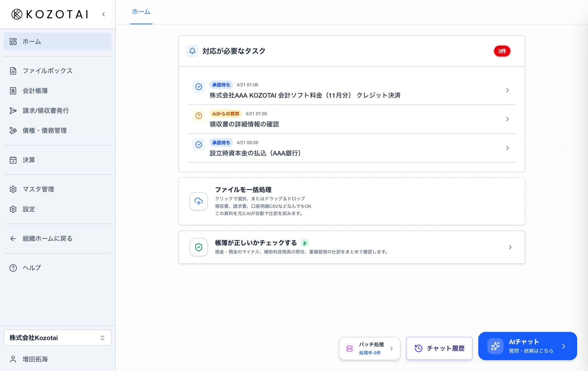
Task: Click the shield check icon for ledger check
Action: 198,247
